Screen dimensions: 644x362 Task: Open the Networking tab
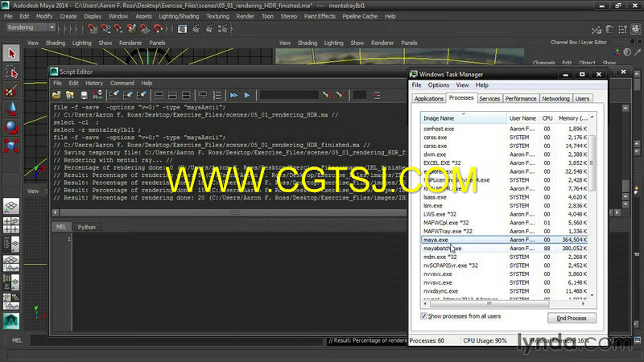555,98
